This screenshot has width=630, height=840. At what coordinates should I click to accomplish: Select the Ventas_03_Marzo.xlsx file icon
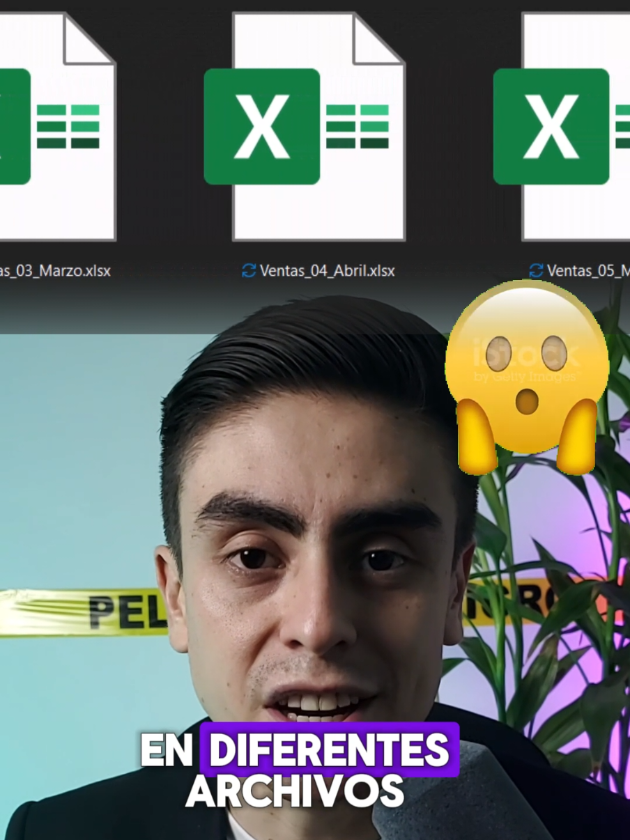[x=58, y=127]
